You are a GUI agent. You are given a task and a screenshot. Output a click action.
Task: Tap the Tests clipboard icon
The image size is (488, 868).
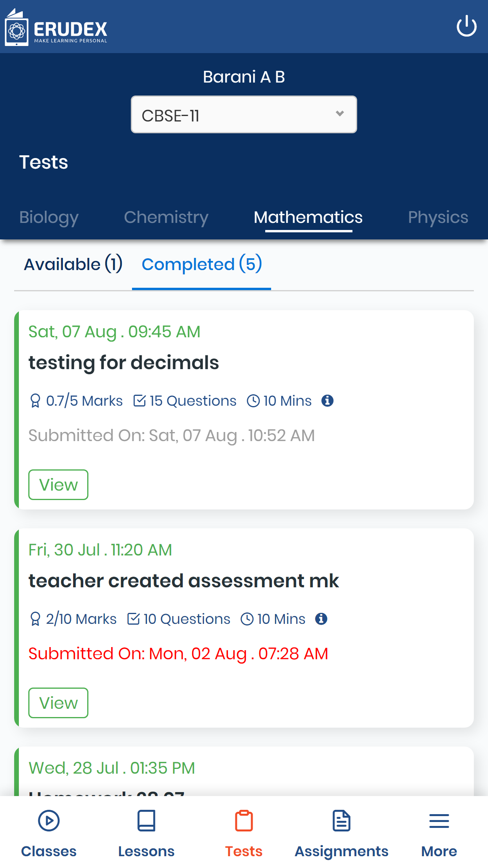coord(244,821)
